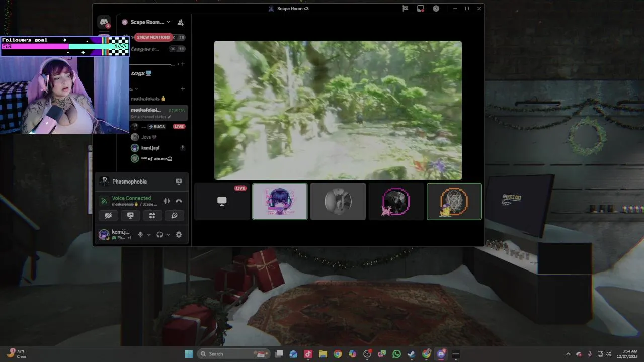Screen dimensions: 644x362
Task: Deafen audio with the headphones icon
Action: (159, 235)
